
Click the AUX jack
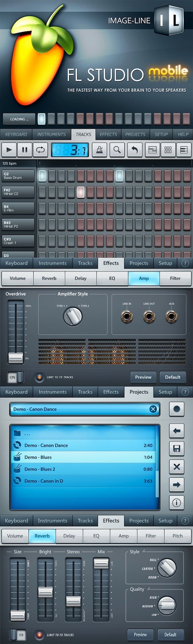pyautogui.click(x=172, y=317)
